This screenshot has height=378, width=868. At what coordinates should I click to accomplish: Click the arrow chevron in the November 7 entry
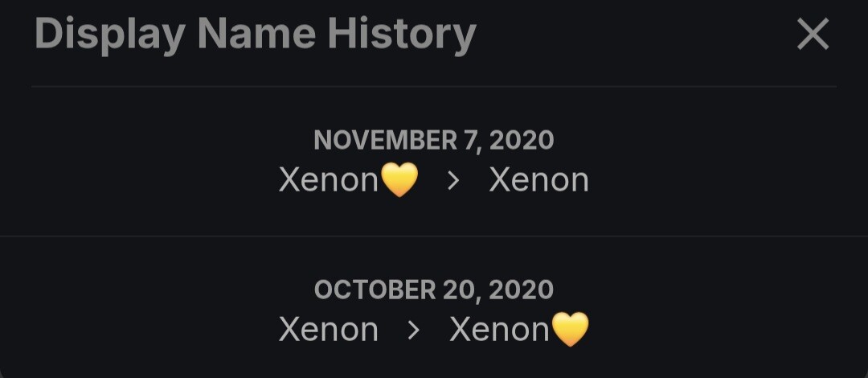(x=453, y=180)
